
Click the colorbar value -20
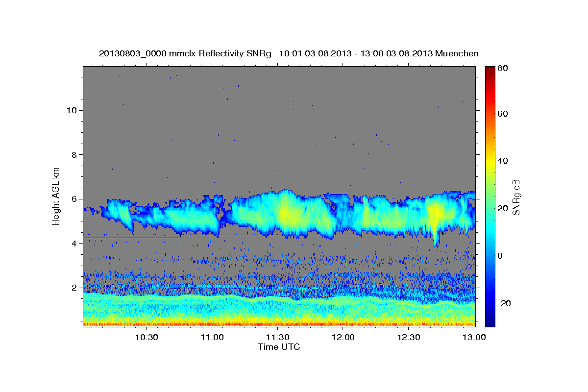click(504, 303)
